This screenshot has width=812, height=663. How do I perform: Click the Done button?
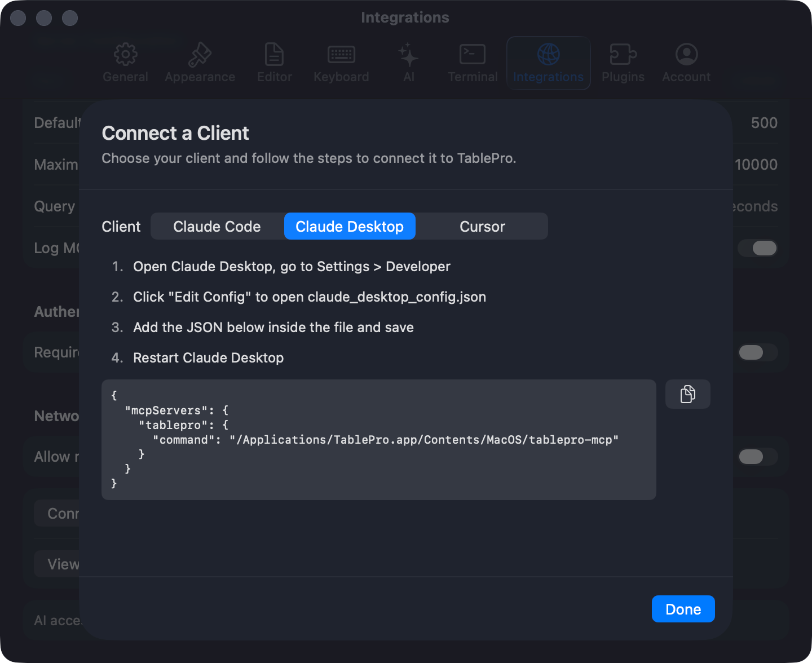click(x=683, y=609)
